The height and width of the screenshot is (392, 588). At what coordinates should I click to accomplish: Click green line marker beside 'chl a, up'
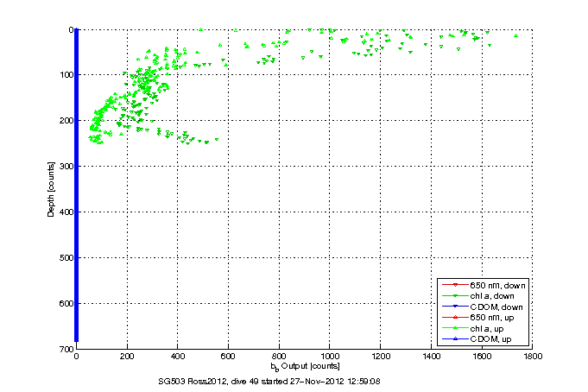coord(455,328)
